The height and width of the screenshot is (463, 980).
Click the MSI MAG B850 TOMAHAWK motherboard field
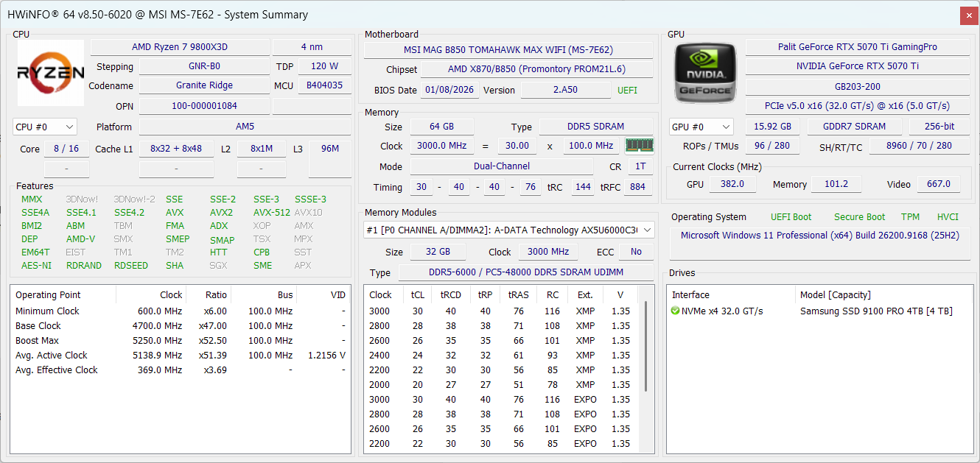[x=508, y=50]
